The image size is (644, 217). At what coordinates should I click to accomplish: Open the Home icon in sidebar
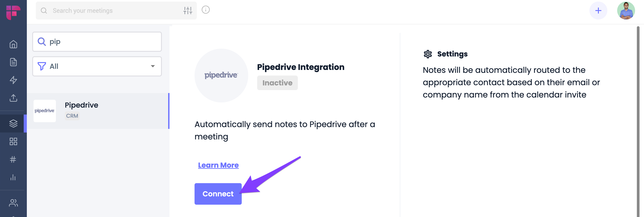coord(13,44)
